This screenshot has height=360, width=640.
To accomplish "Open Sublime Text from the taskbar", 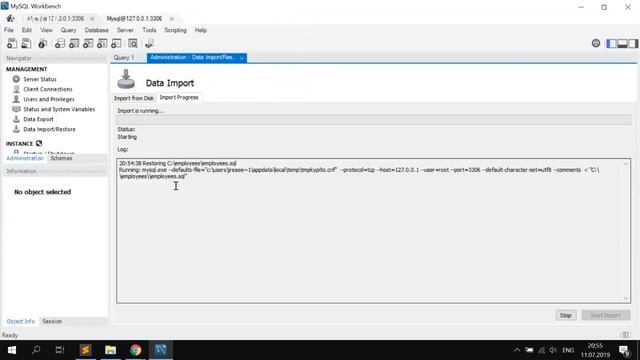I will click(86, 350).
